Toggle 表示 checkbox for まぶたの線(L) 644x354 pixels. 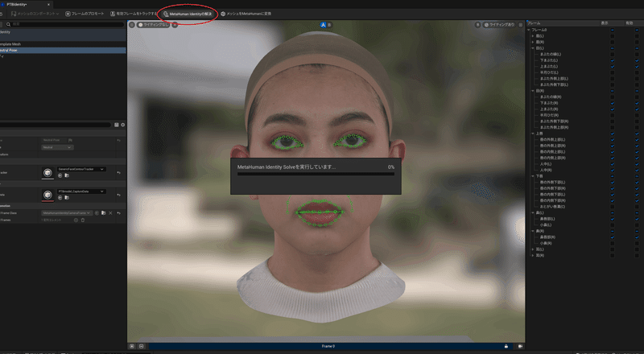pos(613,54)
